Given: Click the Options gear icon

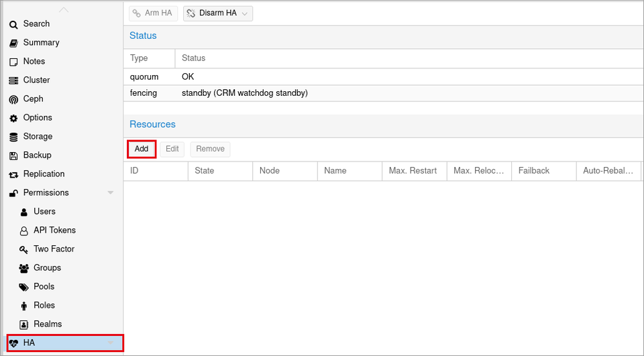Looking at the screenshot, I should coord(13,118).
